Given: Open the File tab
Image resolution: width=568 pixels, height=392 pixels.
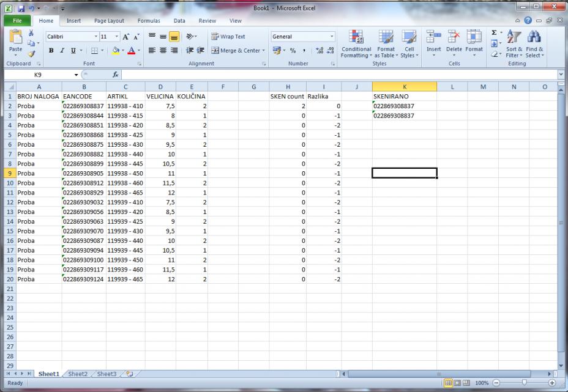Looking at the screenshot, I should click(x=17, y=21).
